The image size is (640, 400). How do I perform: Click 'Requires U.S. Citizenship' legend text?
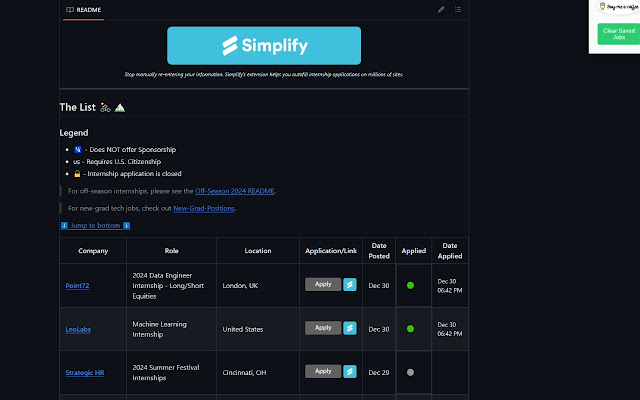[x=124, y=162]
